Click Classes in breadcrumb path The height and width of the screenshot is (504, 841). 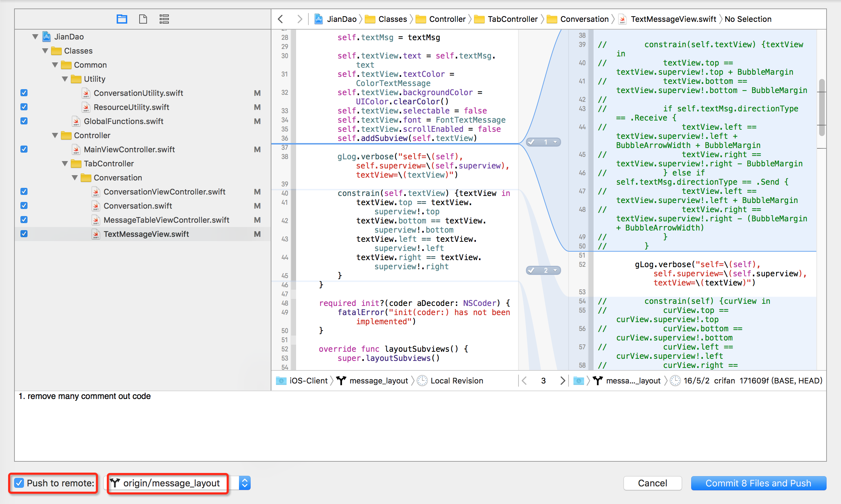click(392, 19)
